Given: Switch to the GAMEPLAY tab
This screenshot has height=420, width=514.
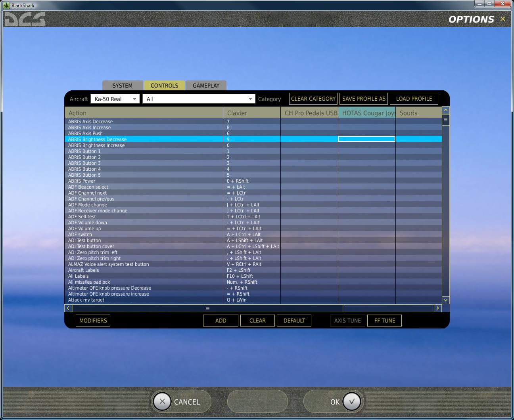Looking at the screenshot, I should click(206, 86).
